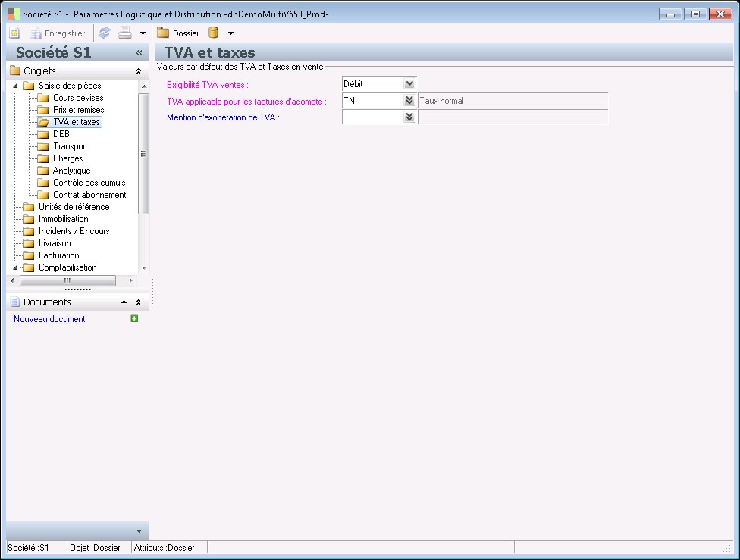
Task: Close the Paramètres Logistique window
Action: [720, 14]
